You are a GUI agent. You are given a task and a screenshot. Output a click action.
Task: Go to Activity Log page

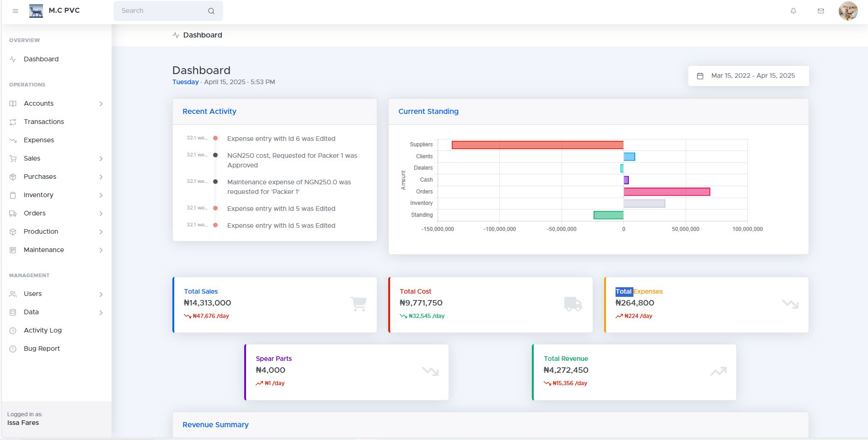point(43,330)
